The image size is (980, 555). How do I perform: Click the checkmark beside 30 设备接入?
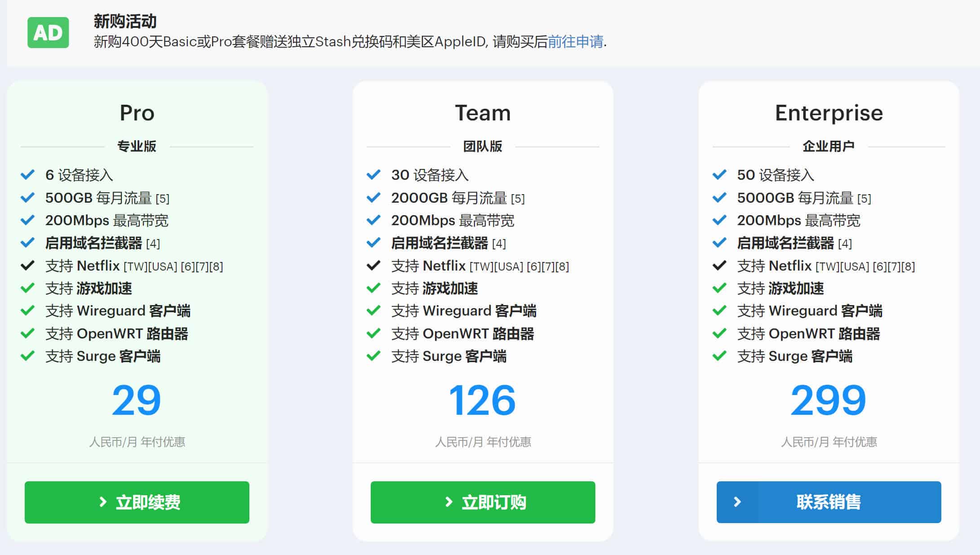374,174
